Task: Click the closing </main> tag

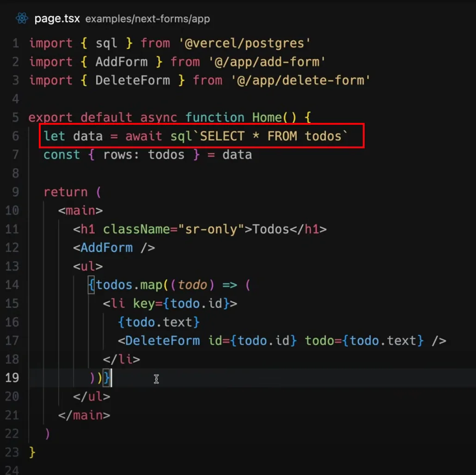Action: [84, 415]
